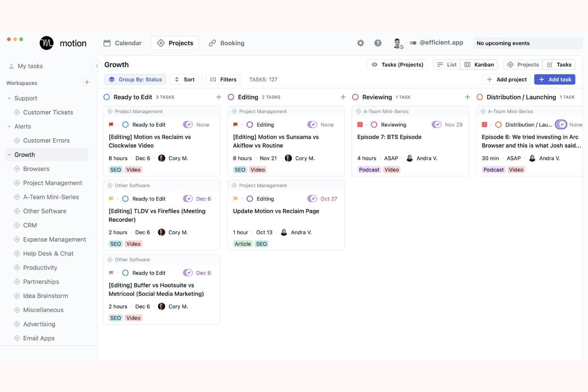Image resolution: width=588 pixels, height=392 pixels.
Task: Open Help Desk & Chat project
Action: point(48,253)
